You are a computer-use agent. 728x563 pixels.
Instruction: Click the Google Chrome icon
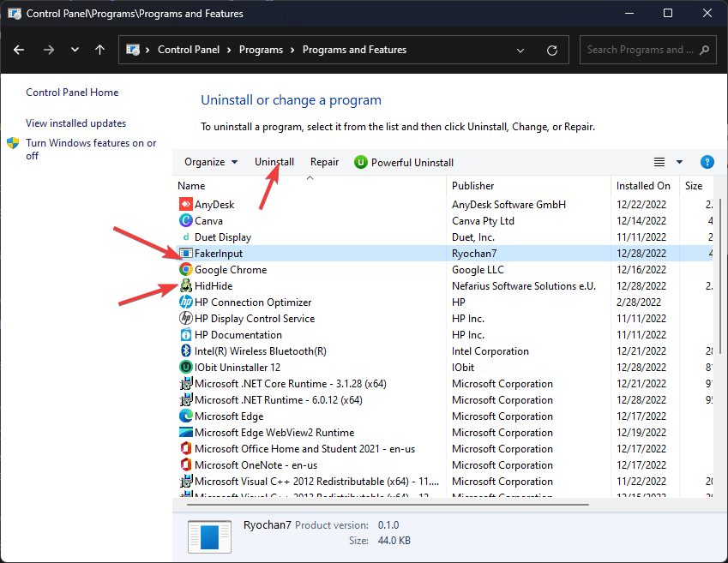[186, 270]
